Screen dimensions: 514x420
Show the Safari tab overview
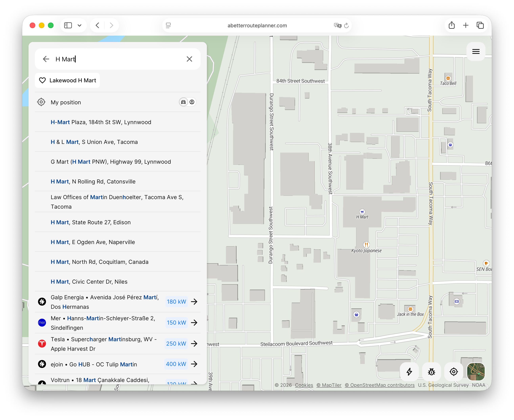(480, 25)
